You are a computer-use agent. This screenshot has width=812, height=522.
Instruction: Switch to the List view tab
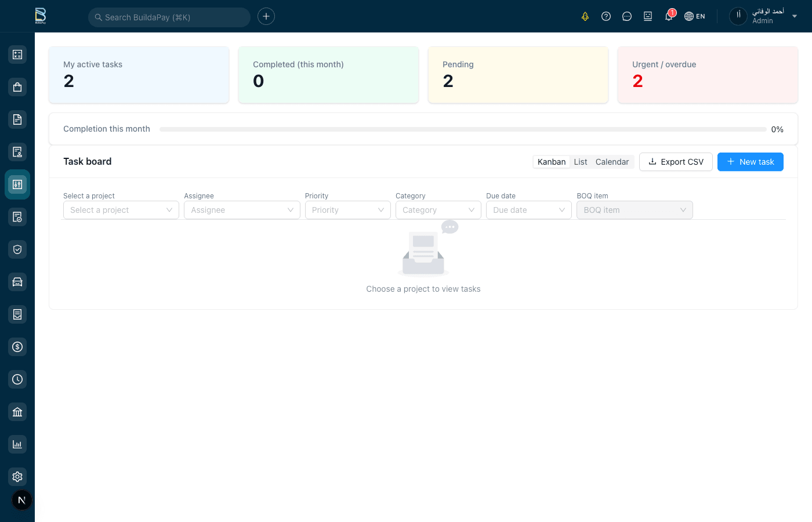[x=581, y=162]
